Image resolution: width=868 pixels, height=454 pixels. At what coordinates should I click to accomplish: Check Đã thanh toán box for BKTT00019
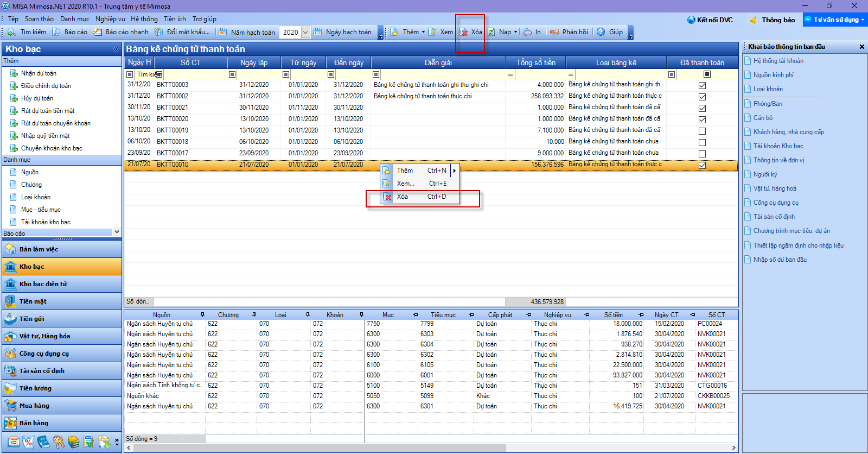click(702, 131)
